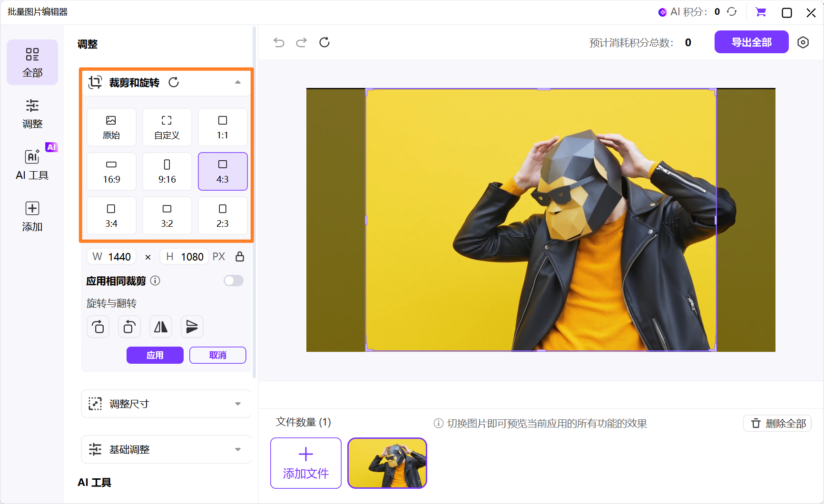Select the 16:9 crop ratio

click(111, 172)
